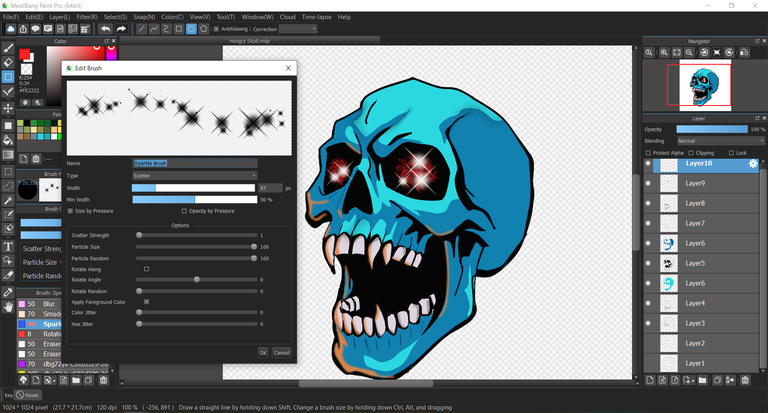Click Navigator zoom out icon
This screenshot has height=413, width=768.
689,52
